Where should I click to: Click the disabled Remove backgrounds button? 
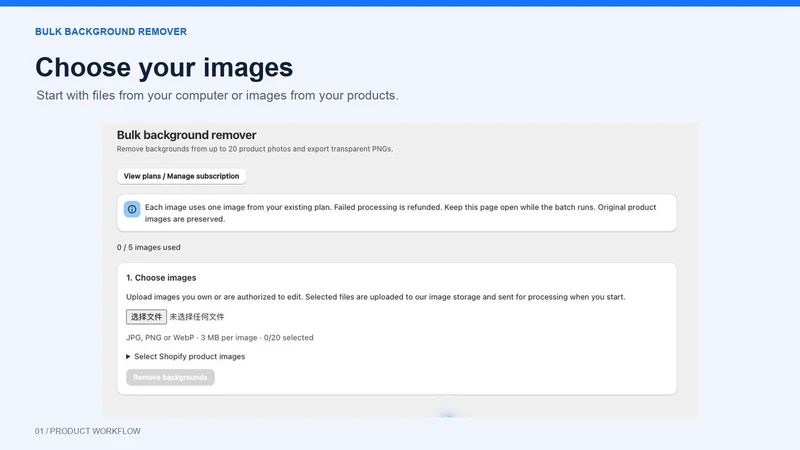(170, 378)
